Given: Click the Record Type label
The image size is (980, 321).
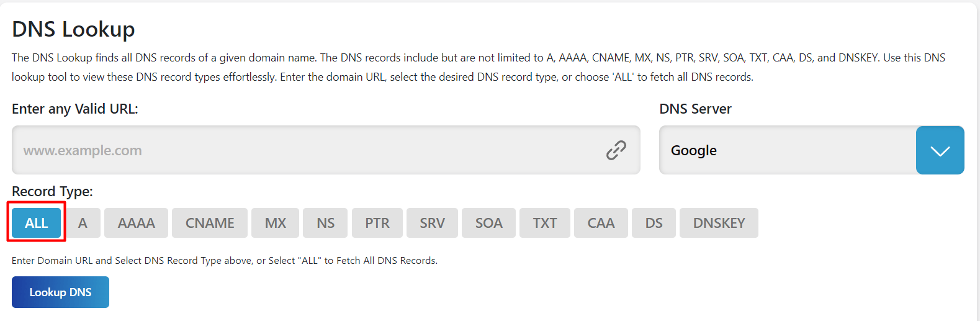Looking at the screenshot, I should tap(52, 191).
